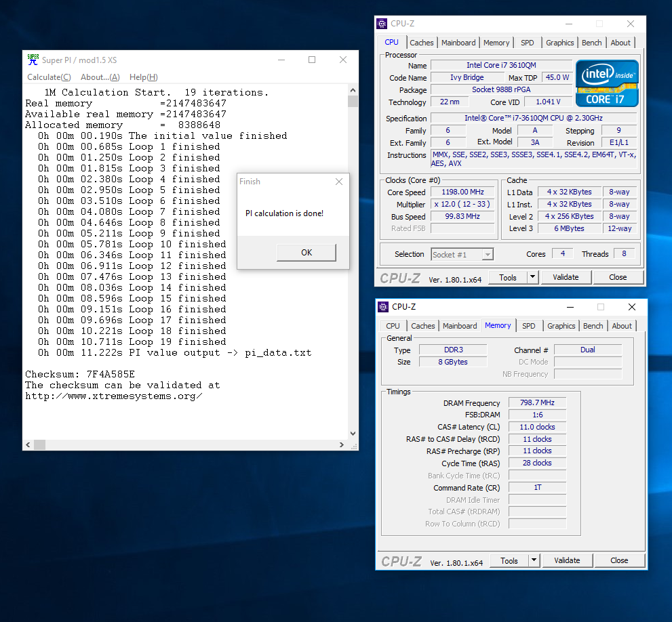The width and height of the screenshot is (672, 622).
Task: Open About tab in top CPU-Z window
Action: pos(620,43)
